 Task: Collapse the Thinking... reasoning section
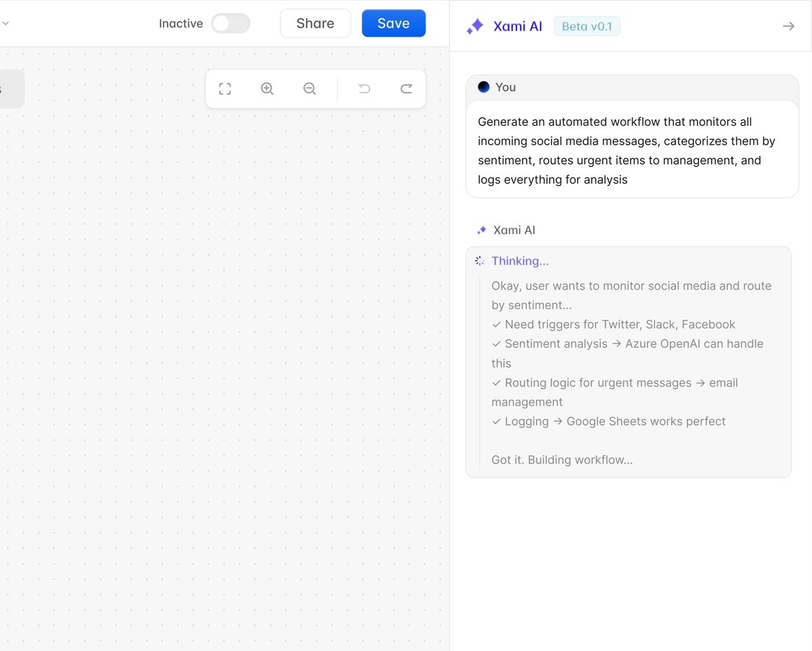pos(520,261)
